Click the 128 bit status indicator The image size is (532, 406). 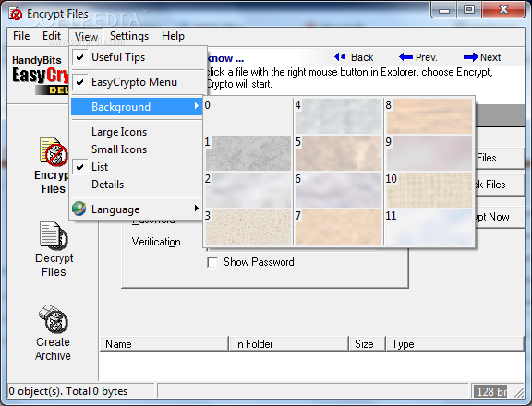pyautogui.click(x=490, y=391)
